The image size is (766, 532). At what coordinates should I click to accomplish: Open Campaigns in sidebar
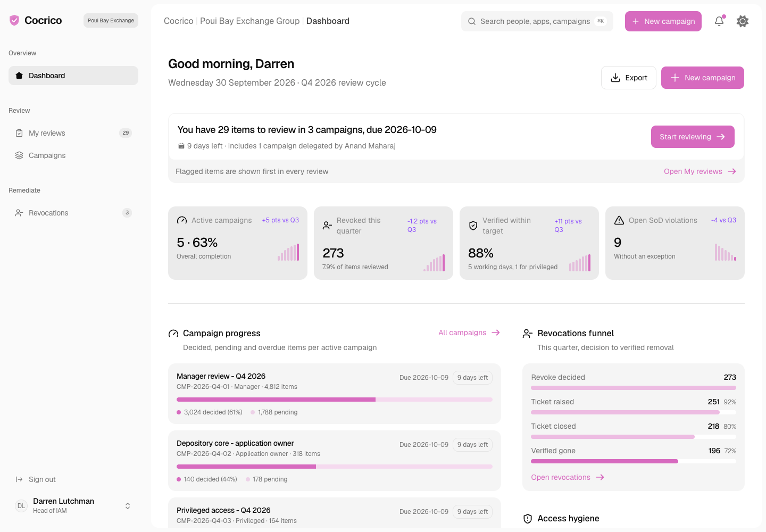point(73,155)
